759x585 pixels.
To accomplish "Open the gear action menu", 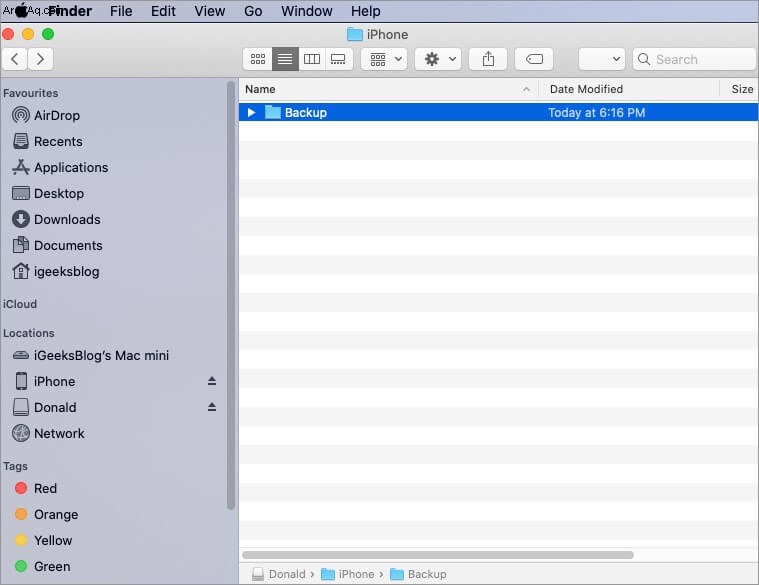I will point(439,59).
